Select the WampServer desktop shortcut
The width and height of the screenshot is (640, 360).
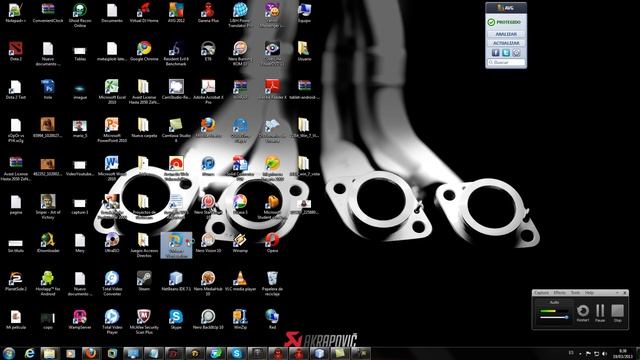tap(80, 320)
